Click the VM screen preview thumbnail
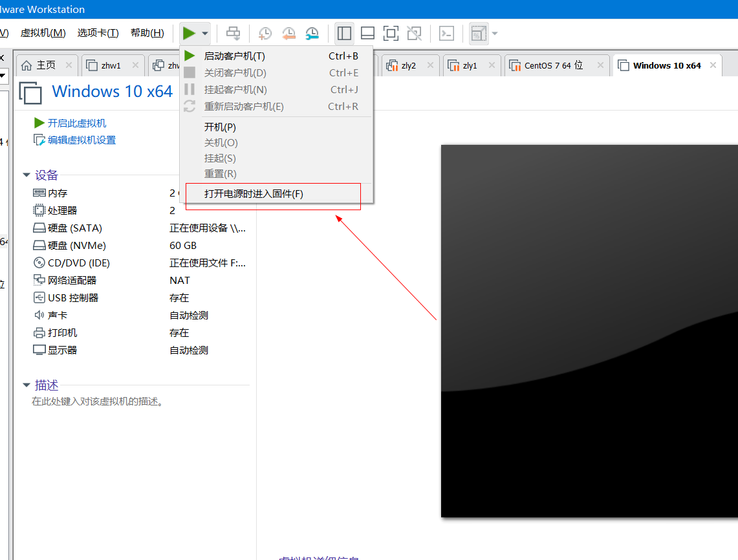The width and height of the screenshot is (738, 560). pyautogui.click(x=589, y=331)
